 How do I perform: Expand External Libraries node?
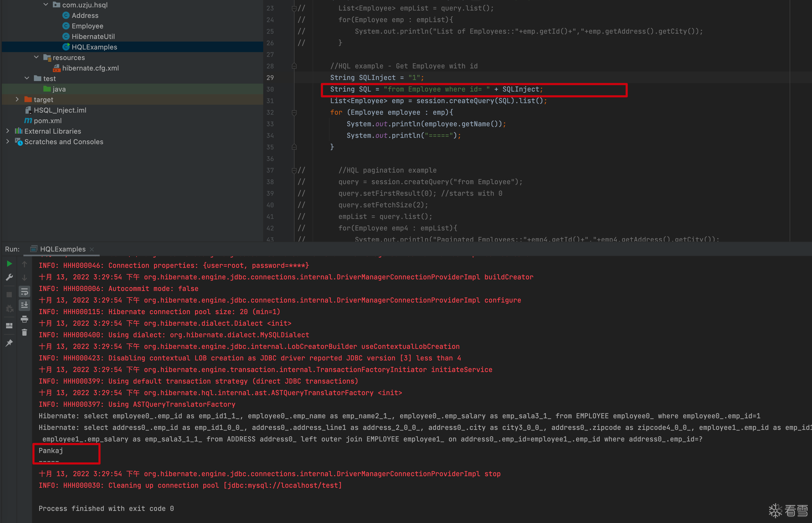coord(8,131)
